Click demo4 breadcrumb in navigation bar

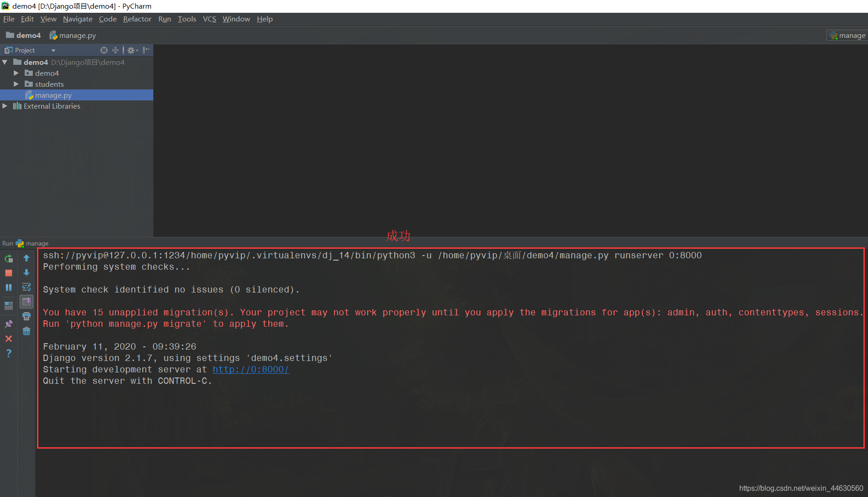[x=23, y=35]
